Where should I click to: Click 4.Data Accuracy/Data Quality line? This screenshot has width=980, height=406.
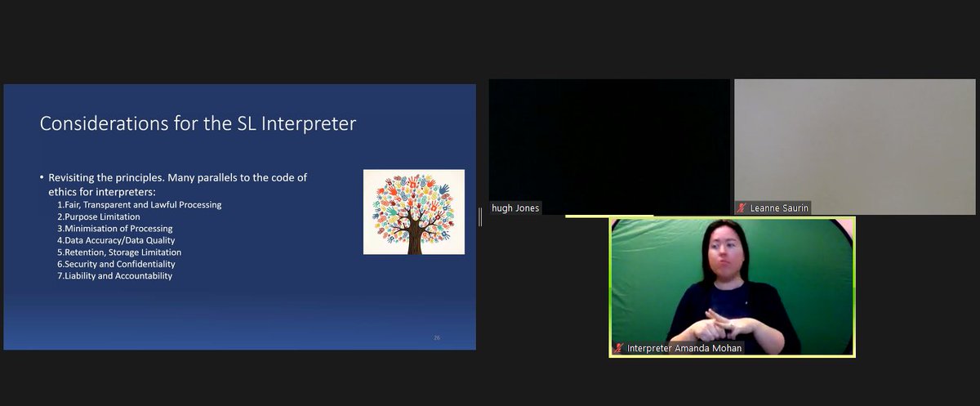[x=116, y=241]
